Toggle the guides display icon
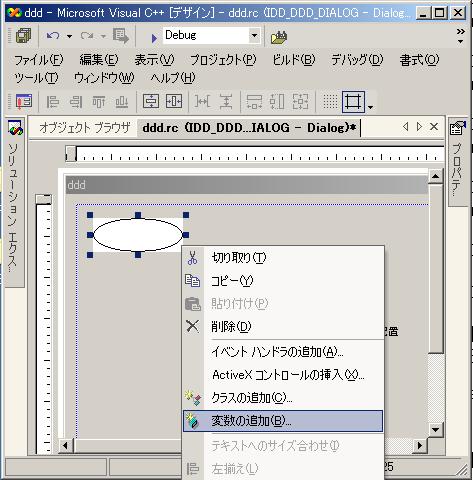Image resolution: width=473 pixels, height=480 pixels. pos(353,101)
